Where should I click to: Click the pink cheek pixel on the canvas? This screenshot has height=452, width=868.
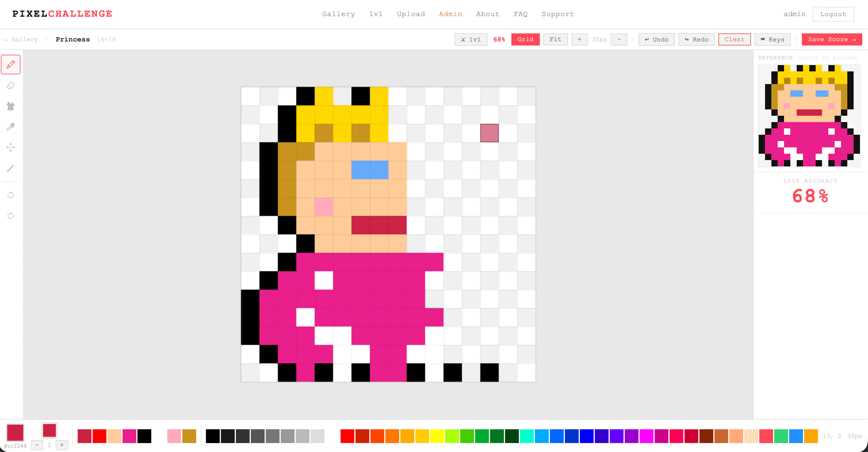tap(324, 207)
